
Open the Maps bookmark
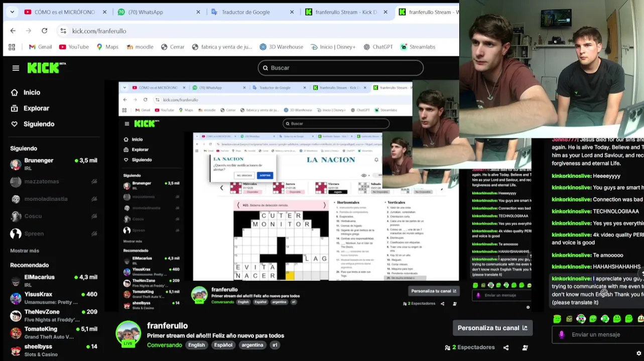click(x=107, y=47)
